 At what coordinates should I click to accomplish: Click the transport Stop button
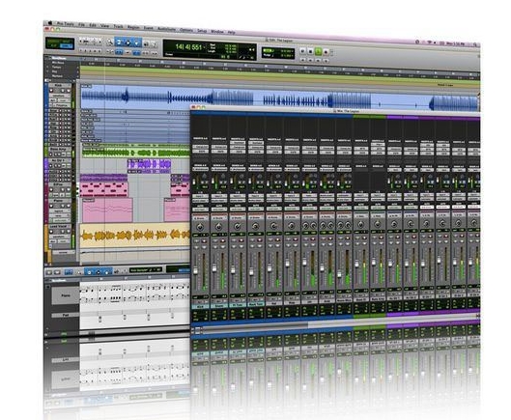(310, 51)
